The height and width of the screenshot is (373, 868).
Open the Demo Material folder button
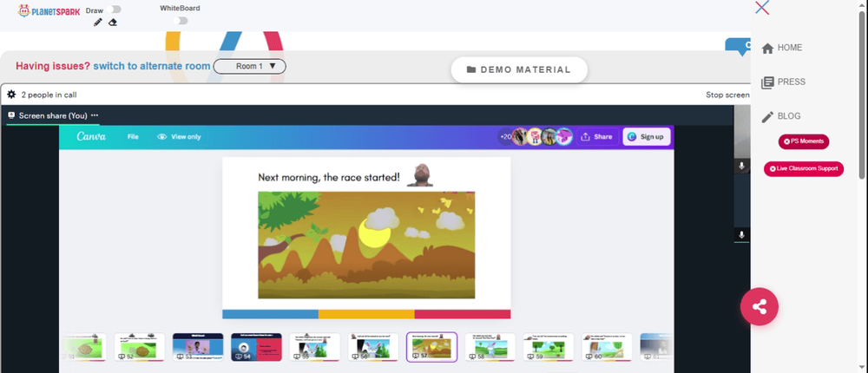(x=519, y=69)
